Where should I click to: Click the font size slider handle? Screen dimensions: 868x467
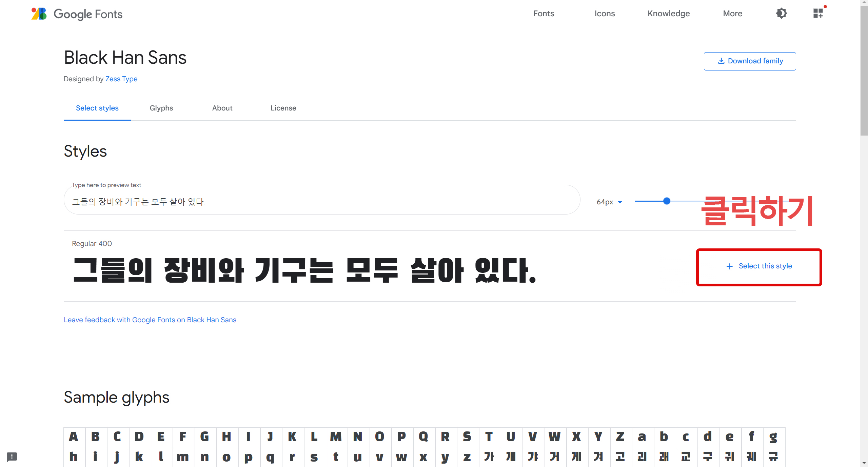(x=667, y=201)
